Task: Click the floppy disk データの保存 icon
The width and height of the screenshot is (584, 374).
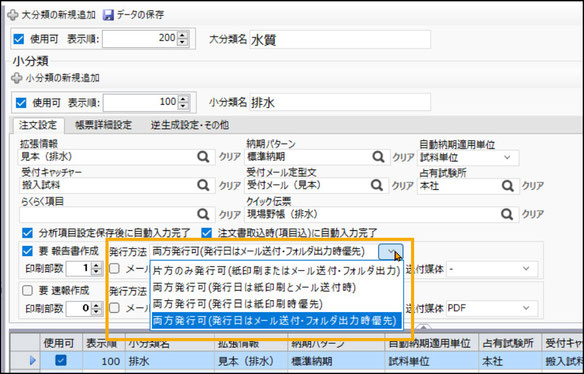Action: pos(108,15)
